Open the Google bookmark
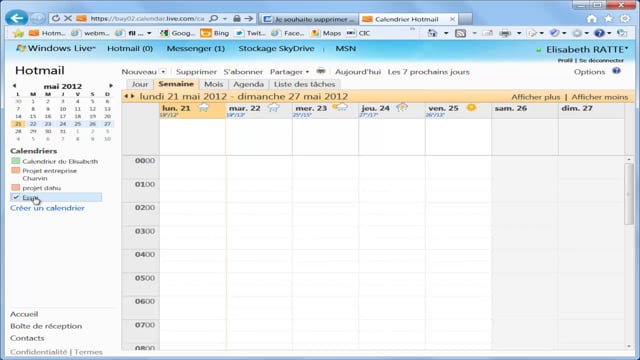The image size is (640, 360). pyautogui.click(x=178, y=33)
